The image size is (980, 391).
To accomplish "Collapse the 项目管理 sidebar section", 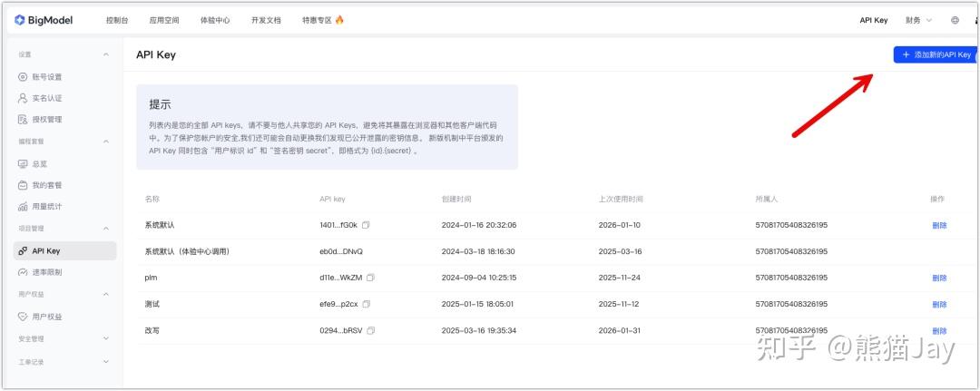I will [x=105, y=229].
